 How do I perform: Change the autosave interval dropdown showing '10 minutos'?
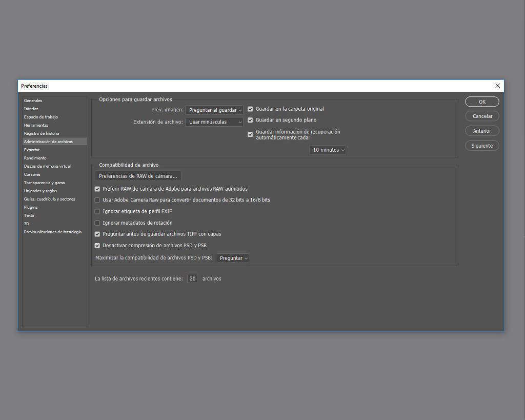[327, 150]
